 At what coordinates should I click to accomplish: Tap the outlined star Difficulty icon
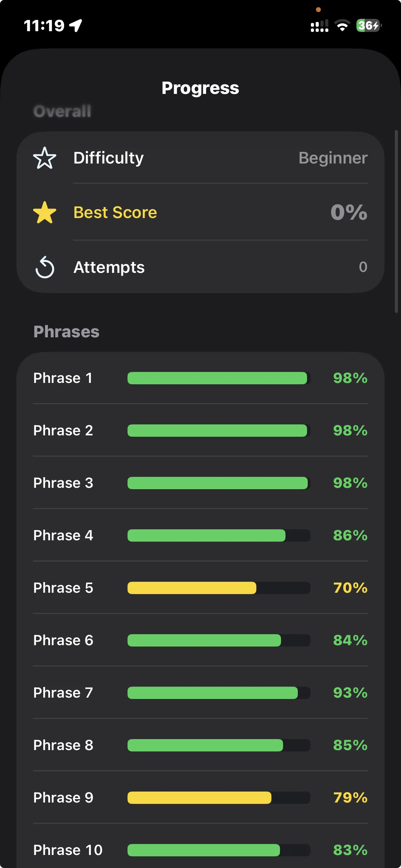45,158
